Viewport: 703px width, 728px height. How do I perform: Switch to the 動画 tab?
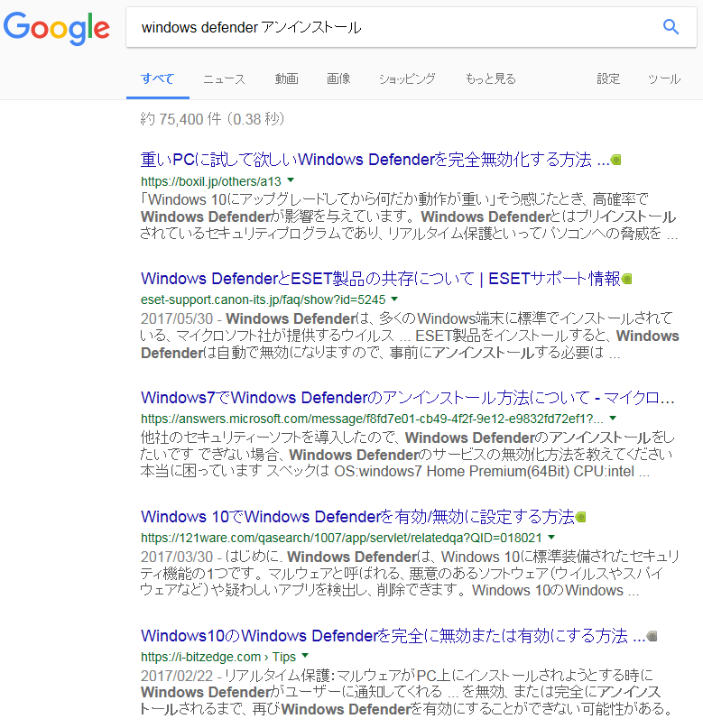[x=286, y=78]
